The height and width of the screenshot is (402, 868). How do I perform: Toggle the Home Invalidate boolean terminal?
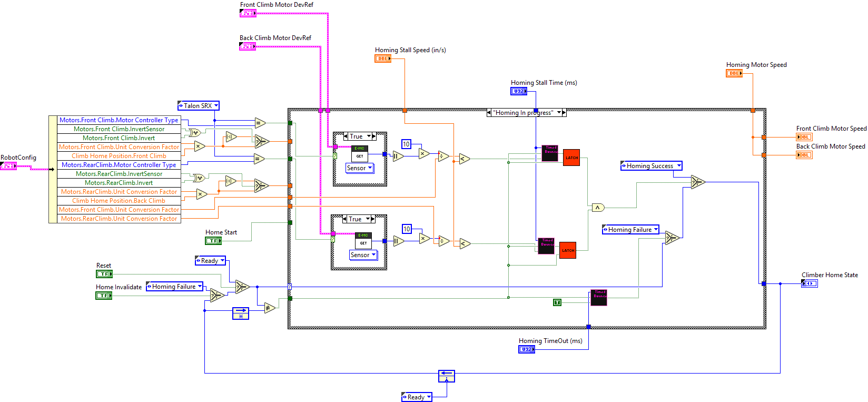[x=103, y=296]
